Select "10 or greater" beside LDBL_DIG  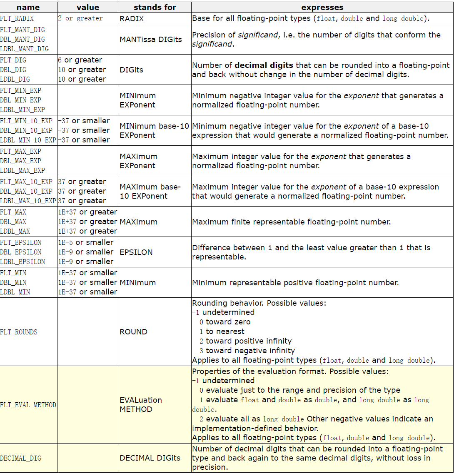(x=82, y=79)
